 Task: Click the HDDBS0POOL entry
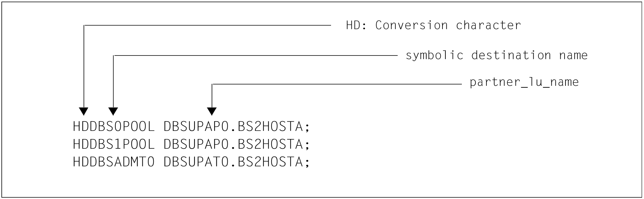point(114,127)
